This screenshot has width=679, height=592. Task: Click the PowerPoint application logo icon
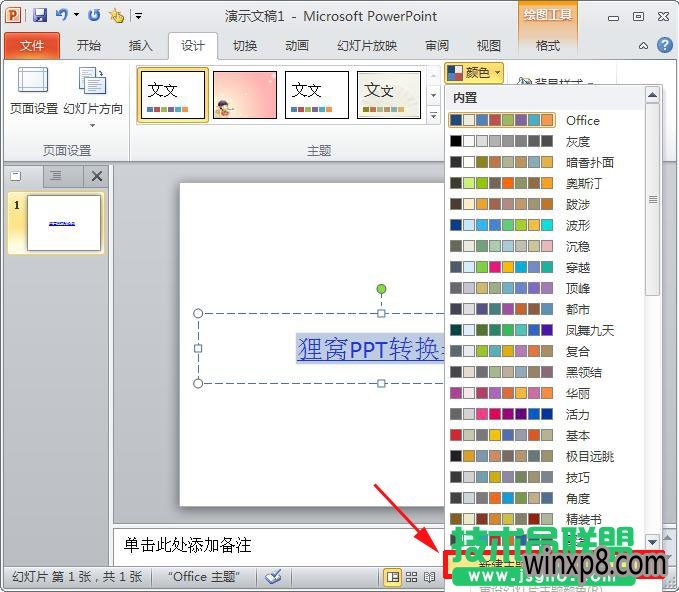13,16
